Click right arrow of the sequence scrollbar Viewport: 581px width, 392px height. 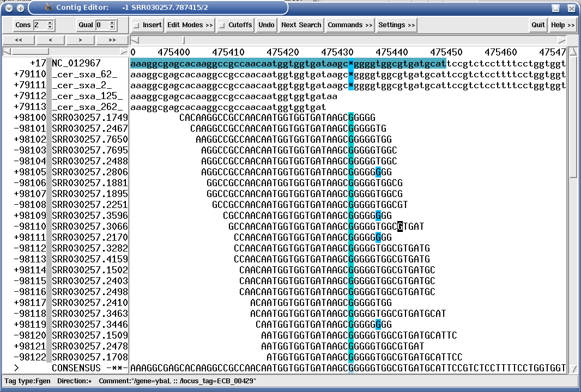click(x=562, y=40)
